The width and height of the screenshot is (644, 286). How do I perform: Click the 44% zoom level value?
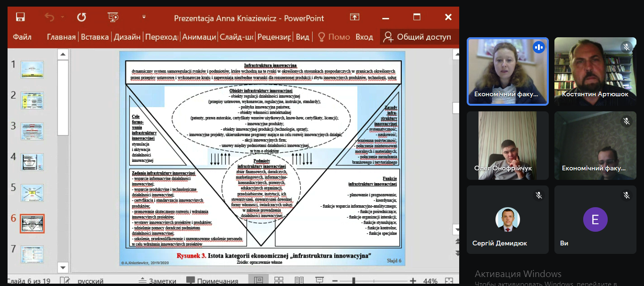pyautogui.click(x=430, y=281)
